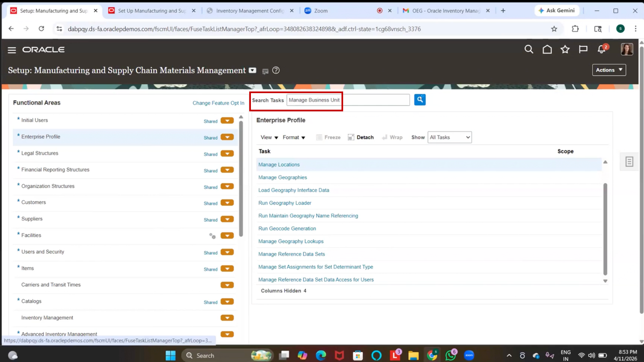Open the Manage Geographies task
Viewport: 644px width, 362px height.
click(x=282, y=177)
